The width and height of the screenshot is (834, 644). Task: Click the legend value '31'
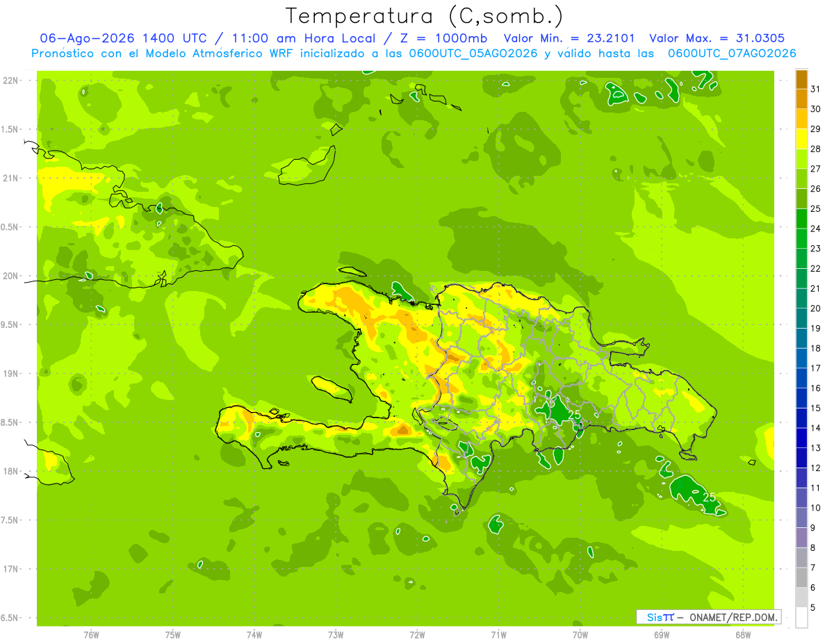[816, 89]
